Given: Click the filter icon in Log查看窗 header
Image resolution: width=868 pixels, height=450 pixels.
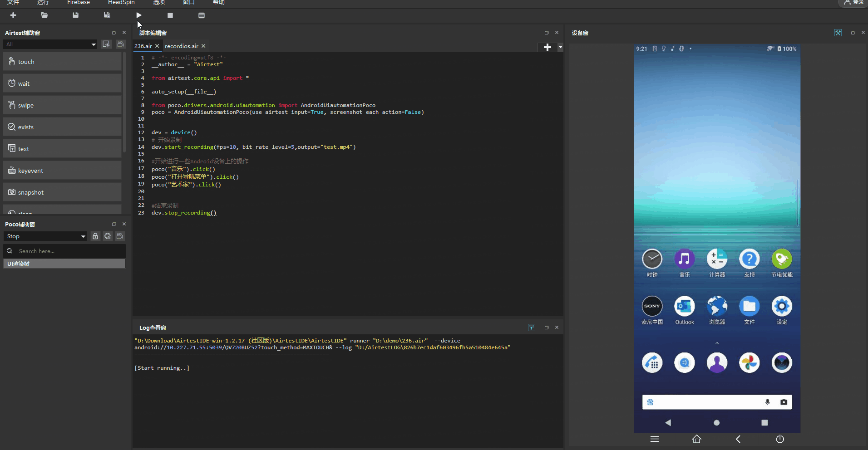Looking at the screenshot, I should [531, 327].
